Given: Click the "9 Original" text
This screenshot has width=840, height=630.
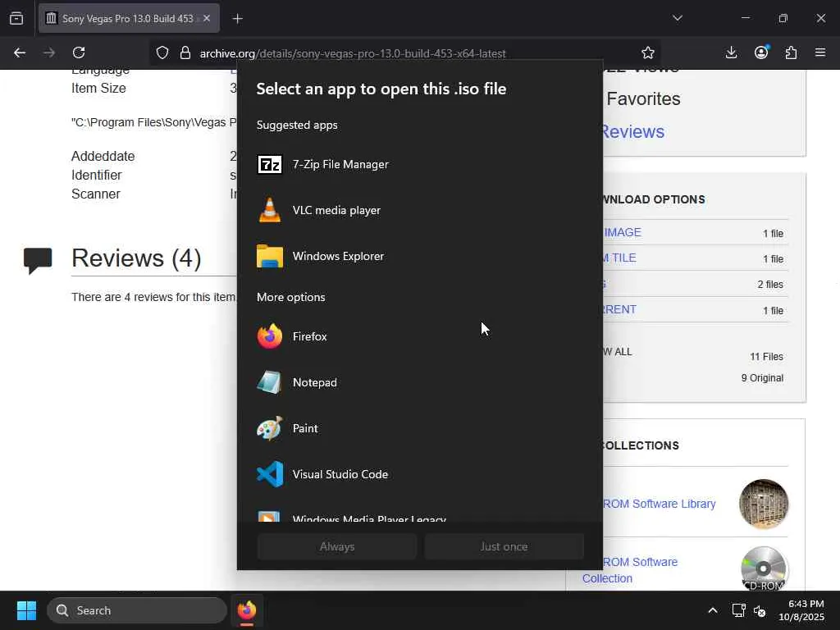Looking at the screenshot, I should point(762,377).
